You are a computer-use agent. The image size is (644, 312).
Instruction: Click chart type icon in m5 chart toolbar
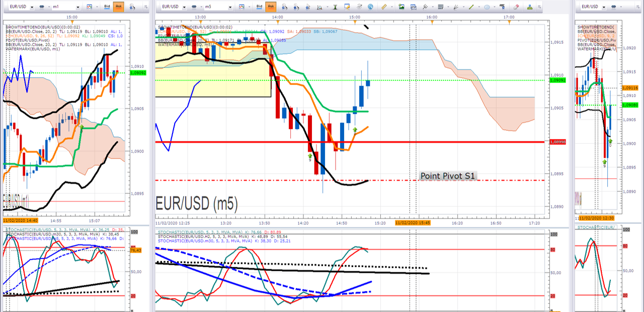[242, 7]
